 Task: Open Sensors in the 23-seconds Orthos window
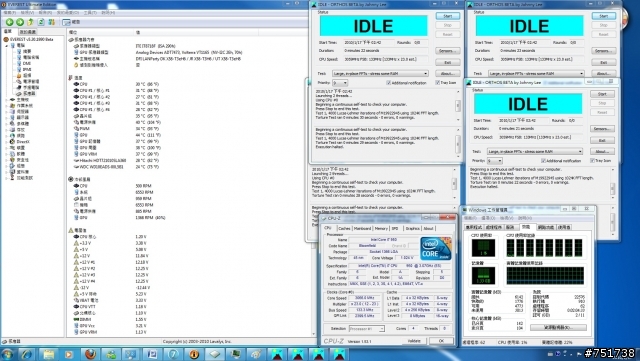(x=604, y=51)
